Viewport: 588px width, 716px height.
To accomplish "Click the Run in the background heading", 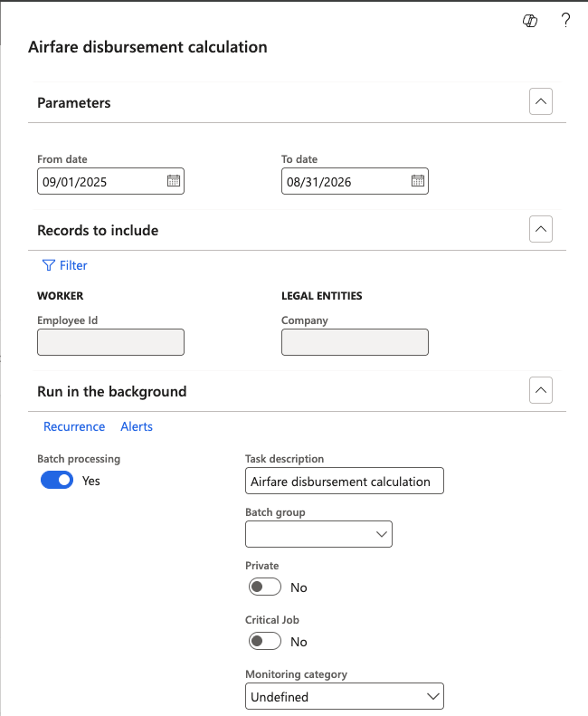I will click(112, 391).
